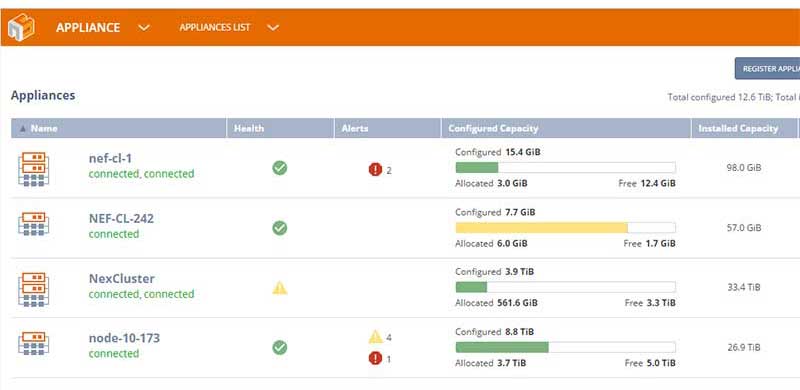Click the 'connected' status under NEF-CL-242
The image size is (800, 390).
(x=114, y=234)
